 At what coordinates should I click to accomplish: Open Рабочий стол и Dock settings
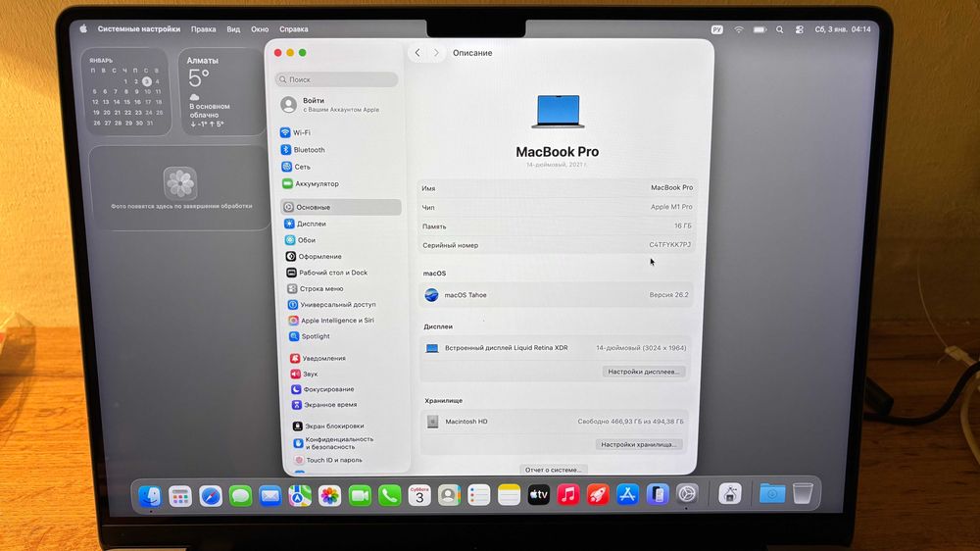(327, 272)
